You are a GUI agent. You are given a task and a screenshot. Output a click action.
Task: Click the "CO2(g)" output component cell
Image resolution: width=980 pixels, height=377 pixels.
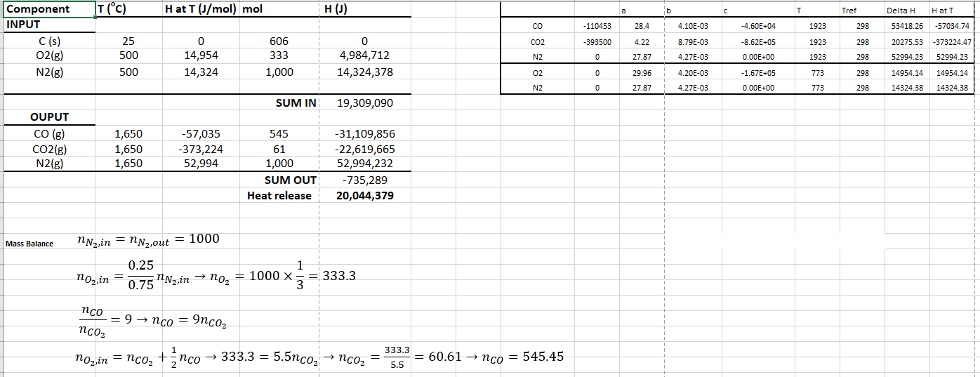tap(49, 149)
